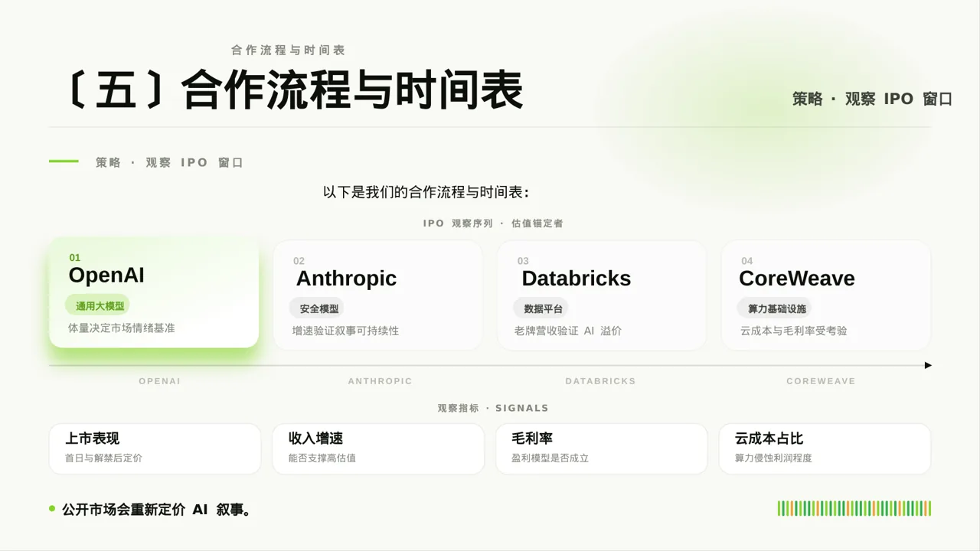Click the subtext 首日与解禁后定价

pyautogui.click(x=103, y=458)
